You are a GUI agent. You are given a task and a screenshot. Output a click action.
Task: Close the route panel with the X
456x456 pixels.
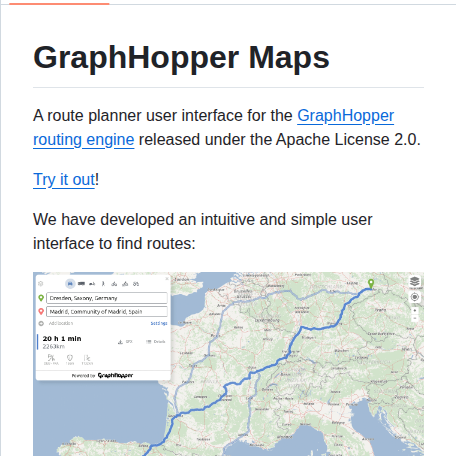pyautogui.click(x=167, y=278)
